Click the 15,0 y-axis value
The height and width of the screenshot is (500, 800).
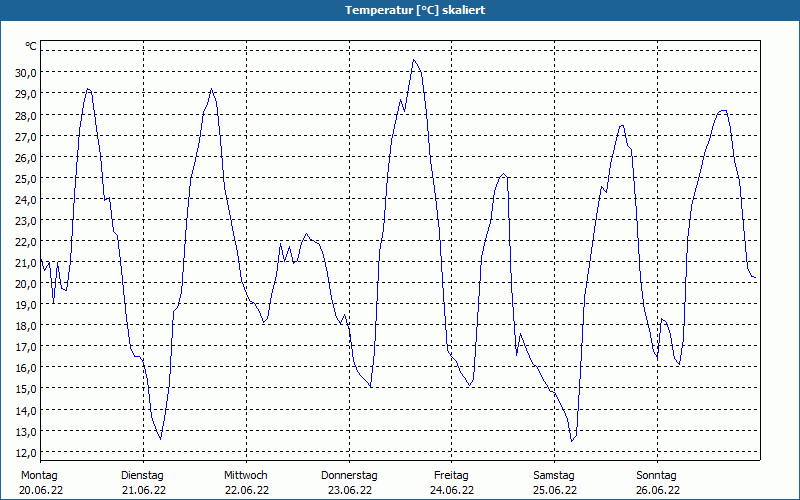tap(26, 389)
